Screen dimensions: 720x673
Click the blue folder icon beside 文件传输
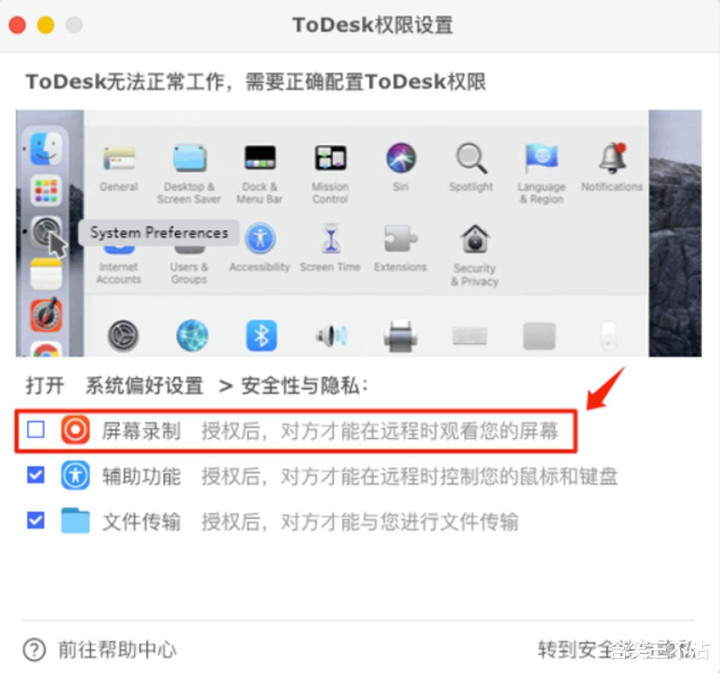click(x=75, y=521)
